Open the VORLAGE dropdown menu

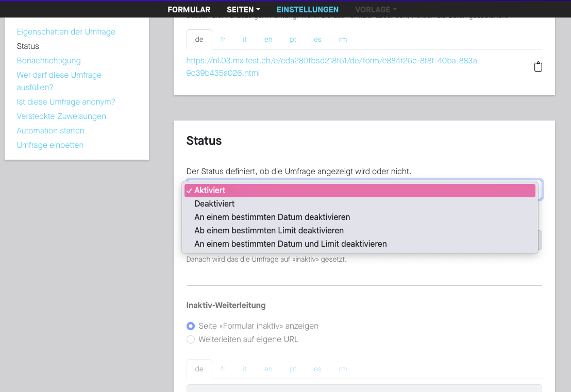(375, 9)
